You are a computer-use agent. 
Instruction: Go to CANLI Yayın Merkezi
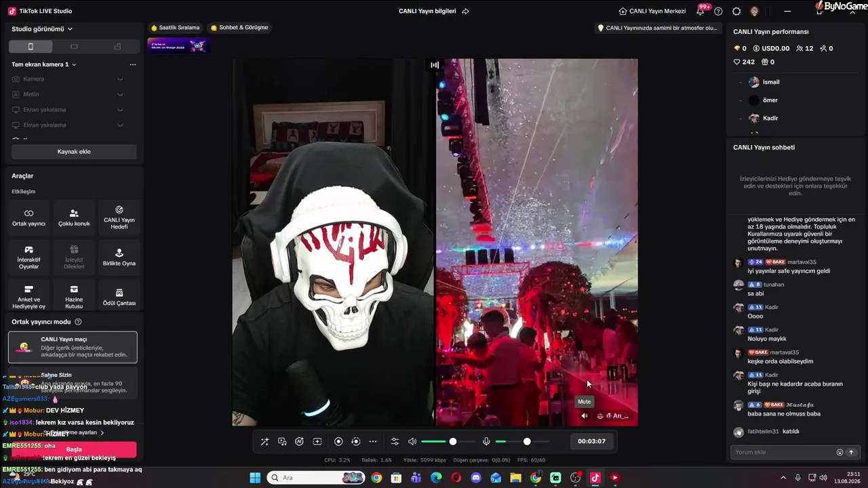(652, 11)
